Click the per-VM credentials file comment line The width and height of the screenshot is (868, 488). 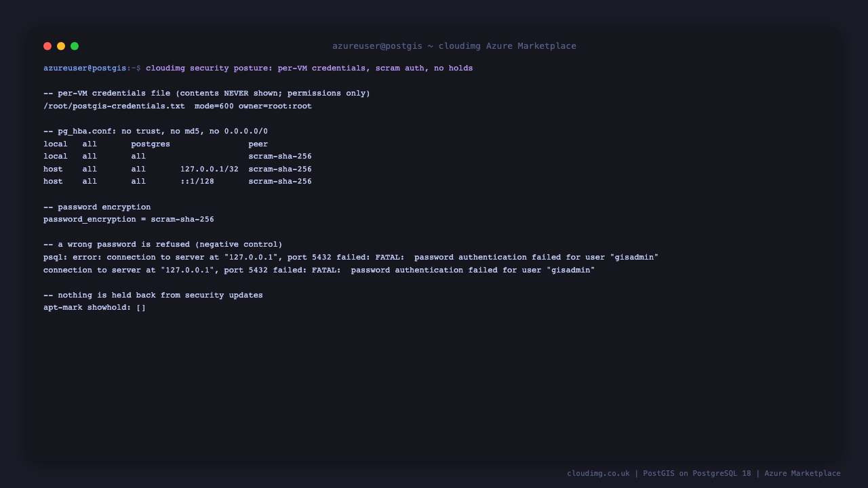click(x=207, y=94)
